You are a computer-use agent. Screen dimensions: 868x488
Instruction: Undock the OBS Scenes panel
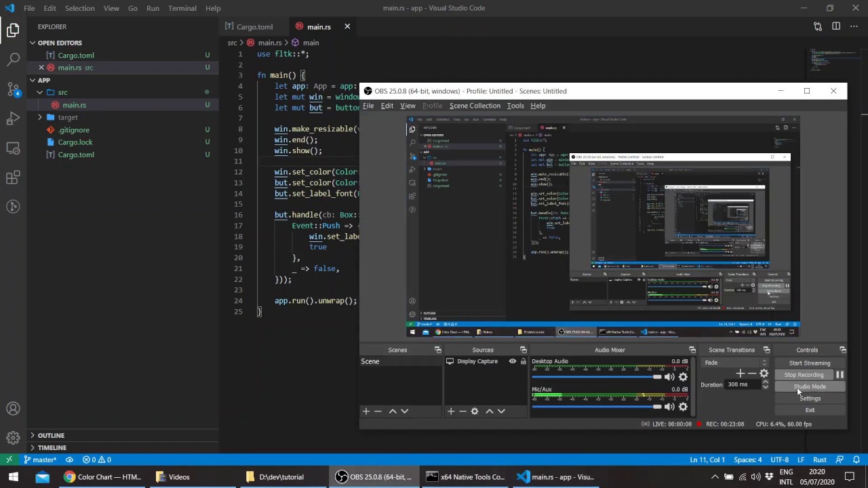point(437,350)
